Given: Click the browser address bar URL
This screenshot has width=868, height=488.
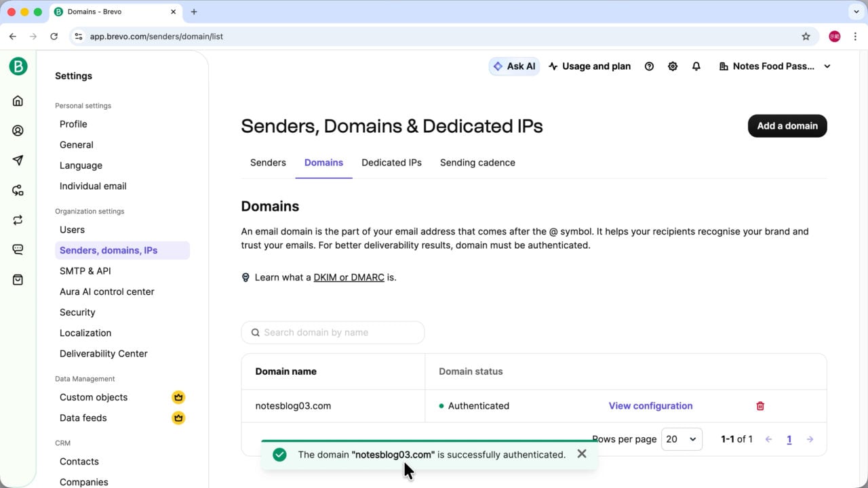Looking at the screenshot, I should point(157,37).
